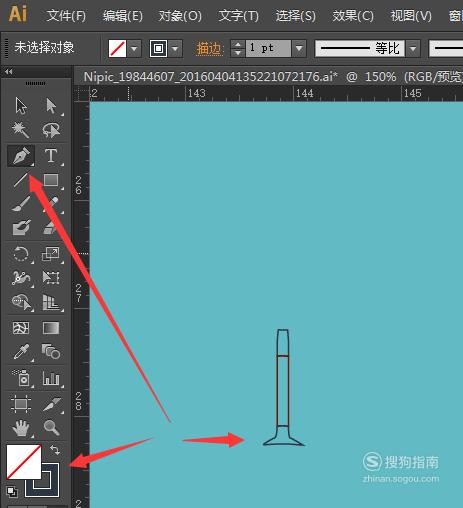This screenshot has height=508, width=463.
Task: Select the Line Segment tool
Action: [x=21, y=180]
